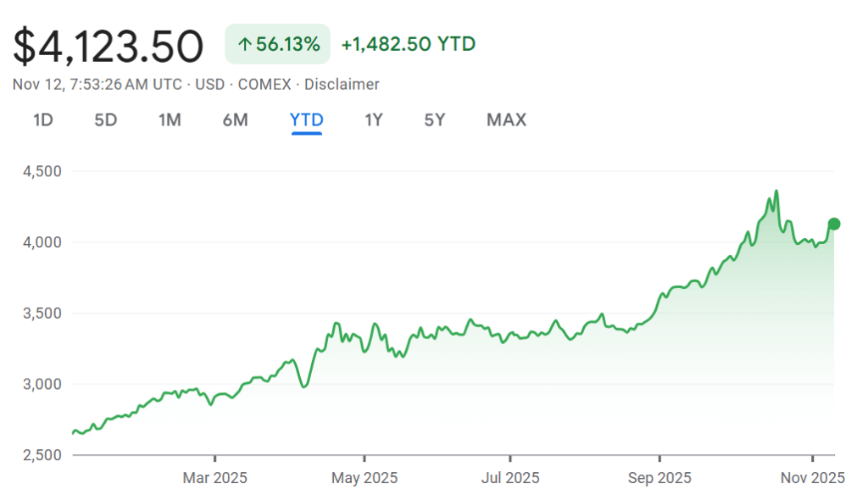868x500 pixels.
Task: Open the 1M chart view
Action: (x=170, y=120)
